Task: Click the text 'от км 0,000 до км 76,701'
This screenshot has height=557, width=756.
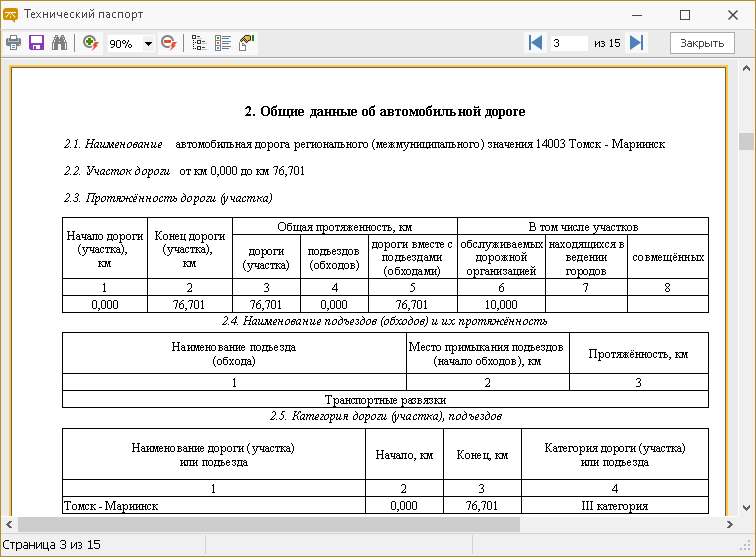Action: (242, 171)
